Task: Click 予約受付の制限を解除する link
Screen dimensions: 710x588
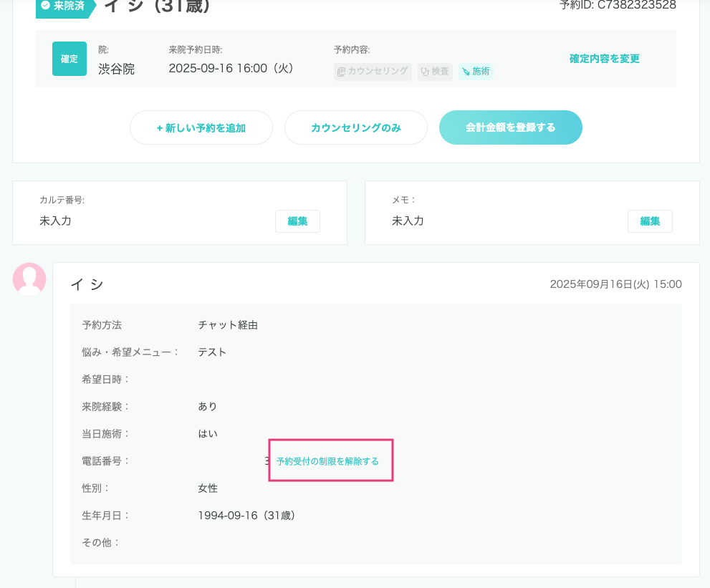Action: [x=327, y=461]
